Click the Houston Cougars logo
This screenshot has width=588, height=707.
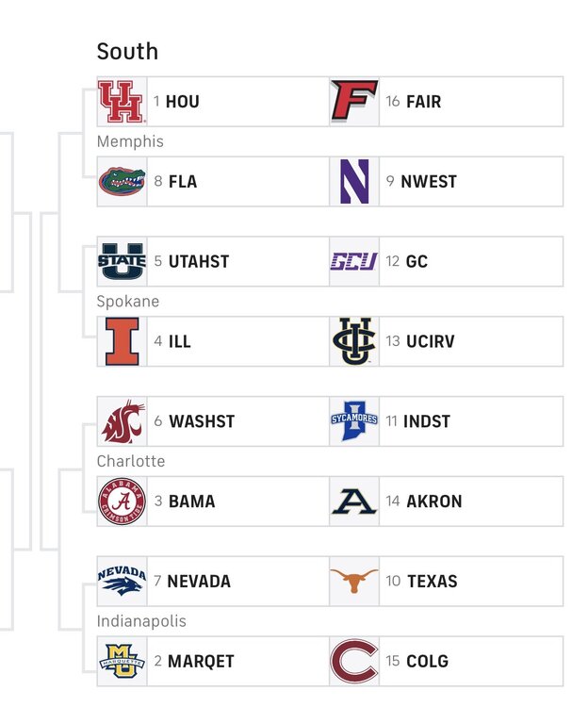tap(122, 102)
